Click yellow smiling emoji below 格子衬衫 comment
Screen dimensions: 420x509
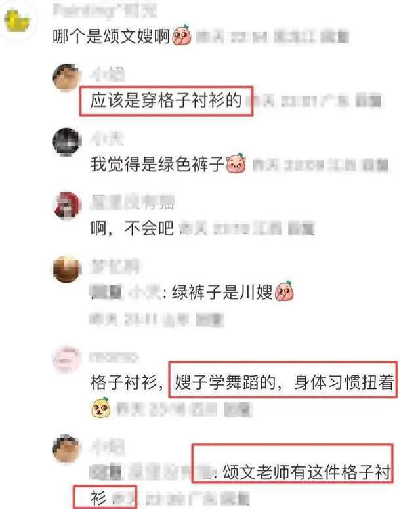coord(100,407)
